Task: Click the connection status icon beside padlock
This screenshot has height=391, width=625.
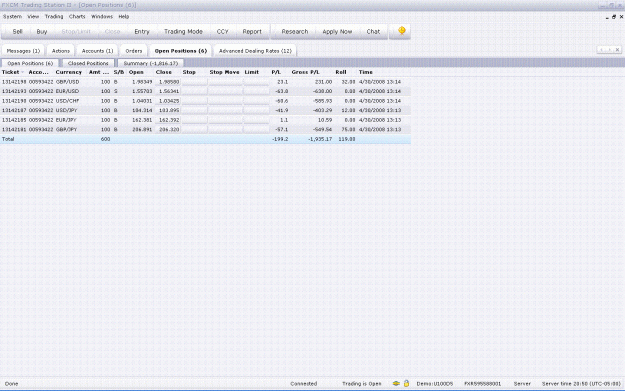Action: click(396, 383)
